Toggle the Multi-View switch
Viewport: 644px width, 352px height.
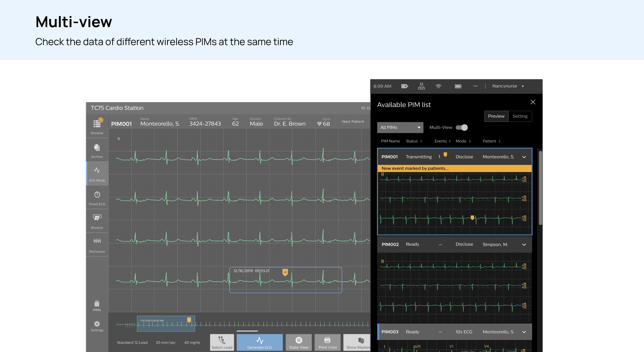462,128
